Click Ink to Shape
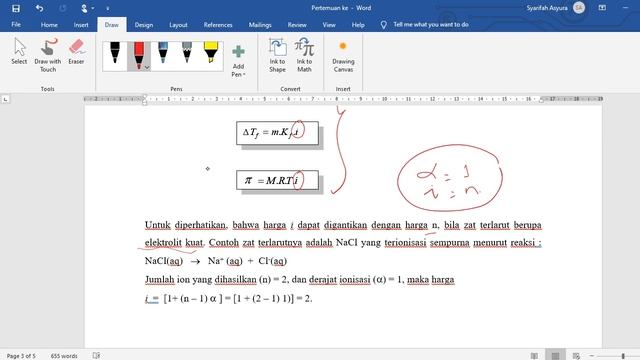Screen dimensions: 640x360 pyautogui.click(x=278, y=55)
